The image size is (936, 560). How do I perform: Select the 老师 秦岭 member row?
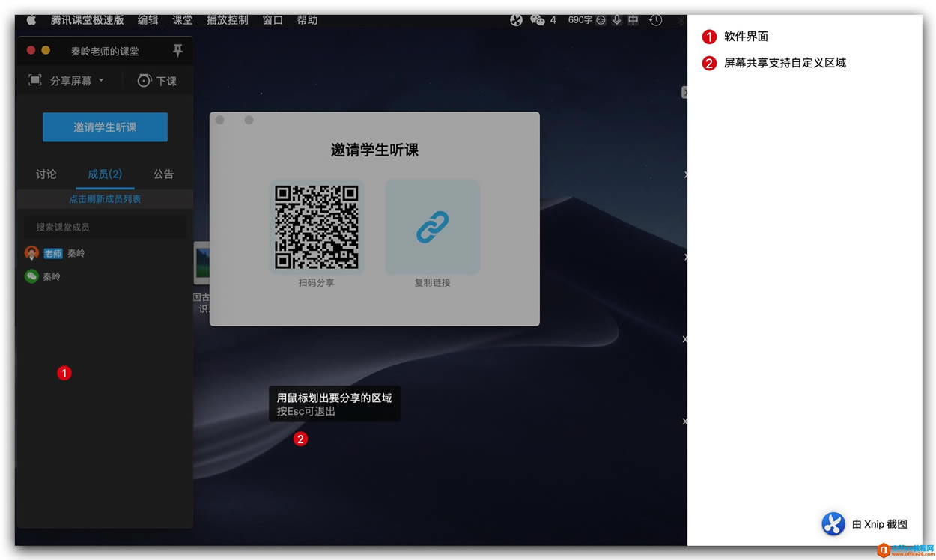[105, 253]
